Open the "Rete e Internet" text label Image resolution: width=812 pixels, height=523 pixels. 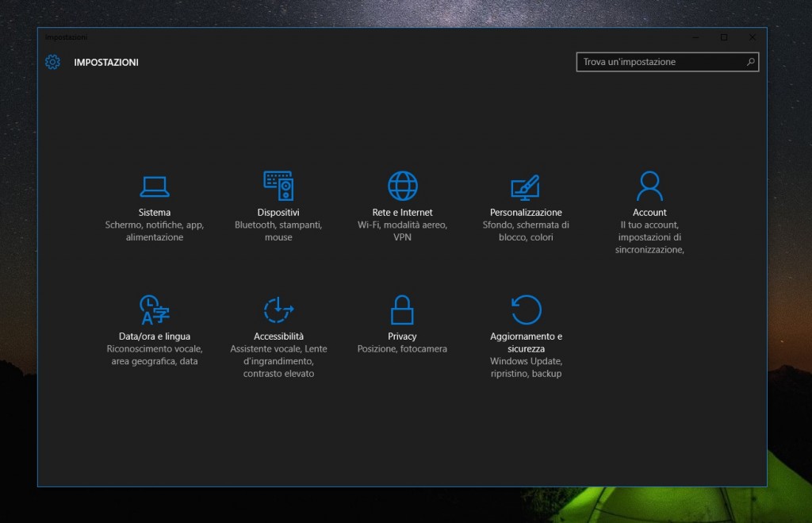402,213
